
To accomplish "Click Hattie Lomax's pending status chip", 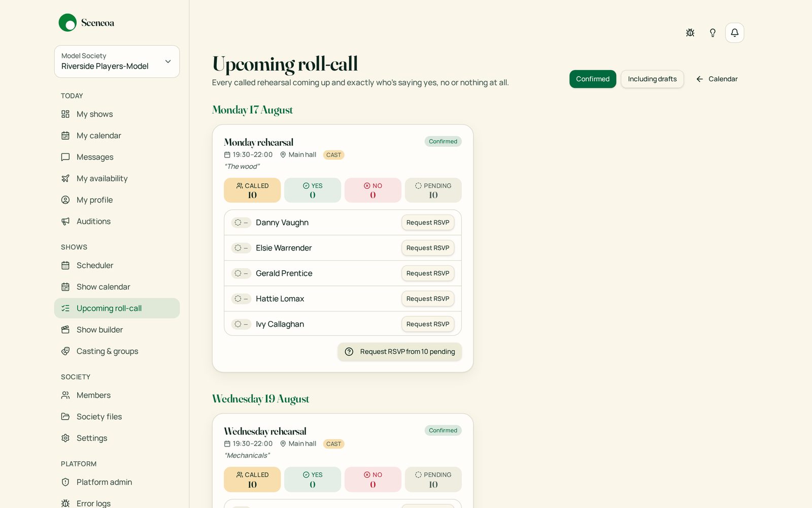I will [241, 299].
